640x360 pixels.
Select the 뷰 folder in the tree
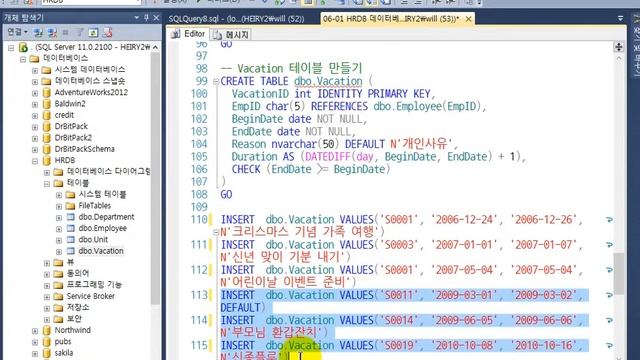(70, 262)
